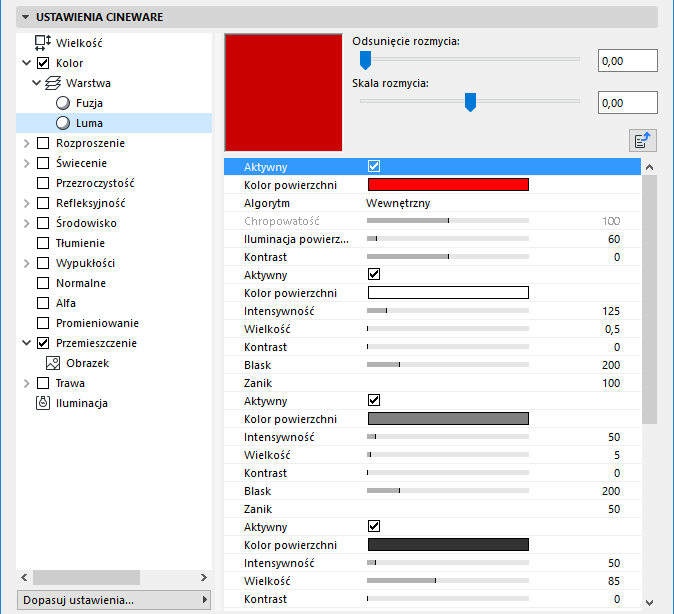Uncheck the highlighted top Aktywny checkbox
The width and height of the screenshot is (674, 614).
pyautogui.click(x=374, y=166)
